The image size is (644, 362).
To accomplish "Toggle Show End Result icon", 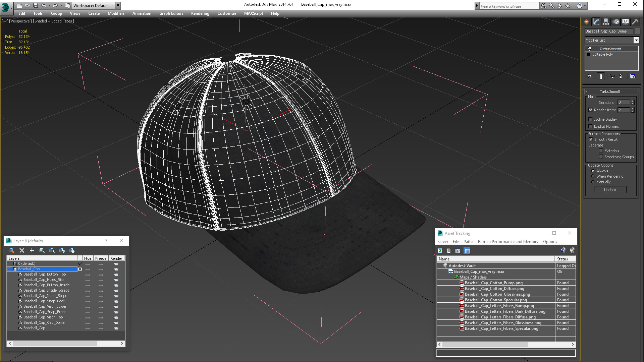I will (x=601, y=76).
